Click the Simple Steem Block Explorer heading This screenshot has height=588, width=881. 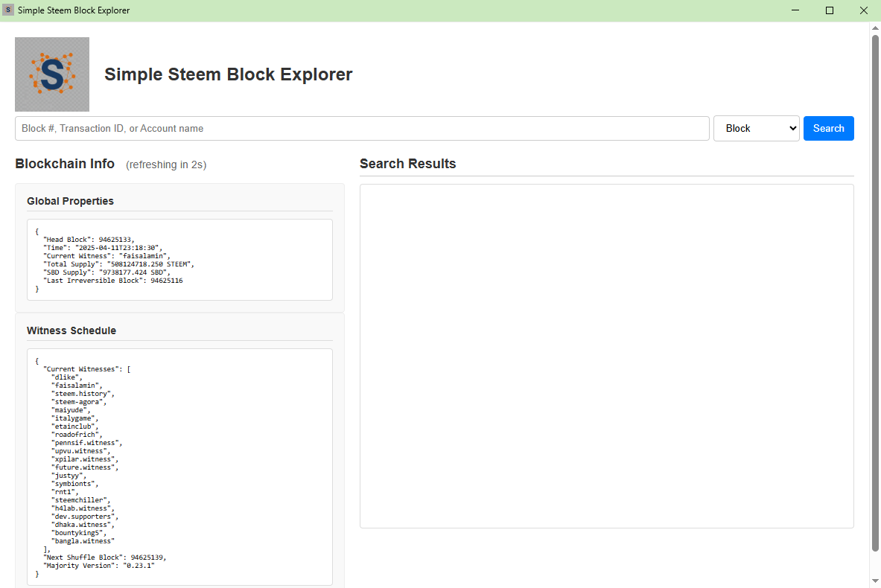tap(228, 74)
